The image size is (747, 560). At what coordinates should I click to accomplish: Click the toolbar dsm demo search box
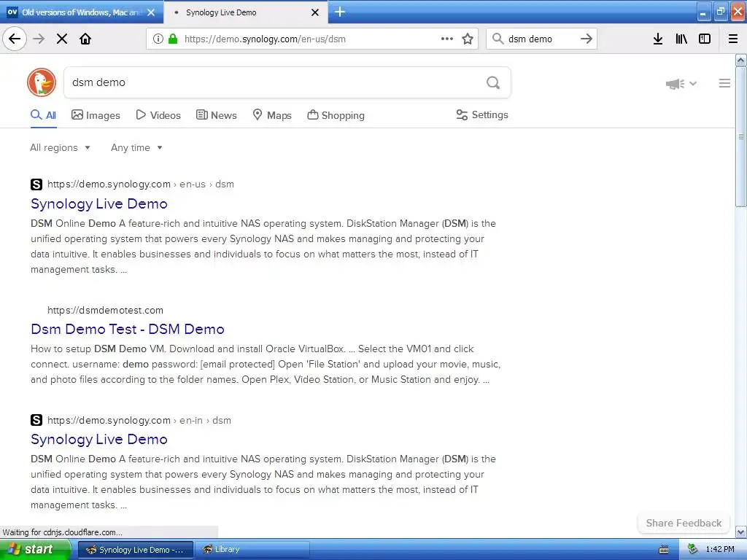541,39
